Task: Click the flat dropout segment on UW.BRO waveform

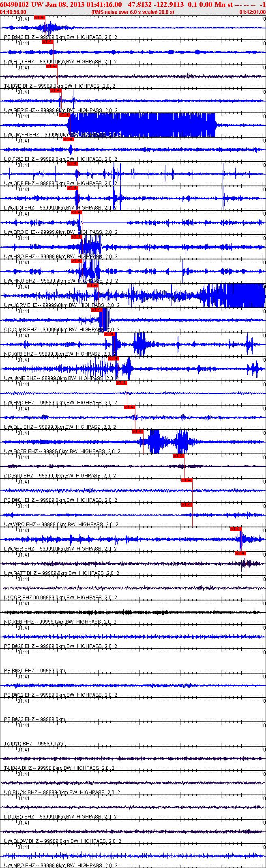Action: pyautogui.click(x=104, y=222)
